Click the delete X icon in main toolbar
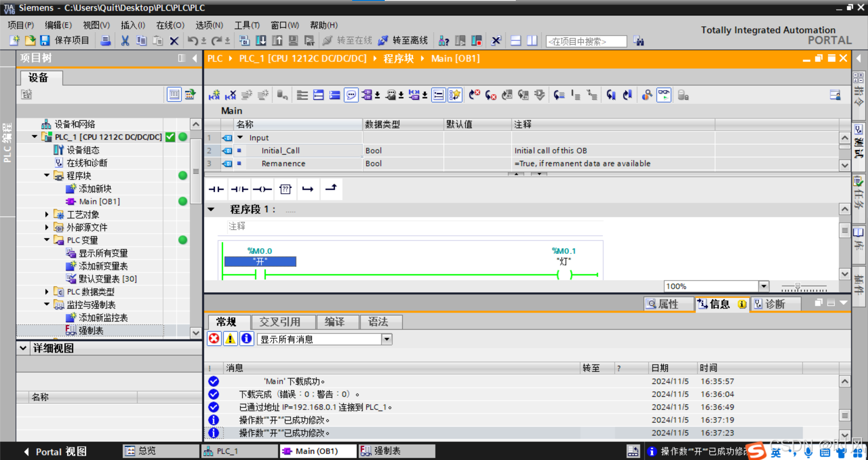The width and height of the screenshot is (868, 460). tap(174, 41)
